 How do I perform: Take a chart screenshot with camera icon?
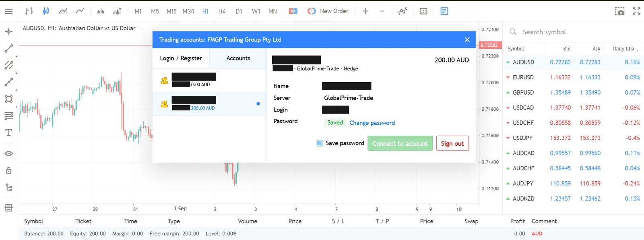click(620, 11)
